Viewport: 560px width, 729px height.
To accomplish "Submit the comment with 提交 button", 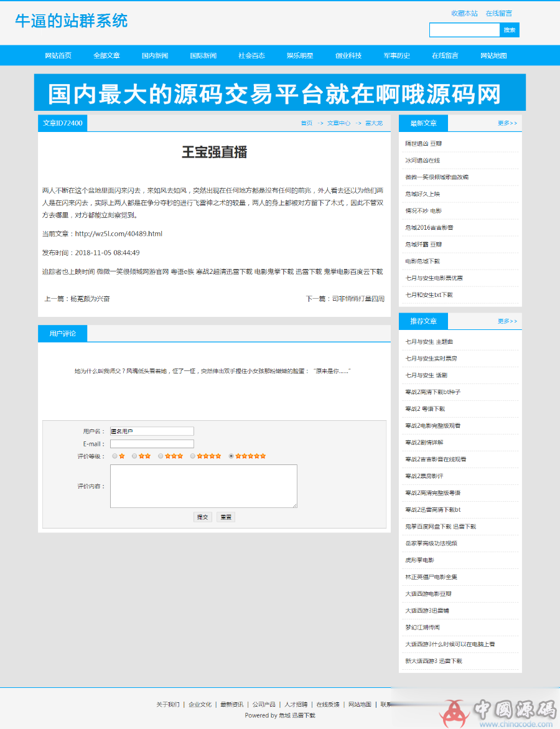I will coord(202,517).
